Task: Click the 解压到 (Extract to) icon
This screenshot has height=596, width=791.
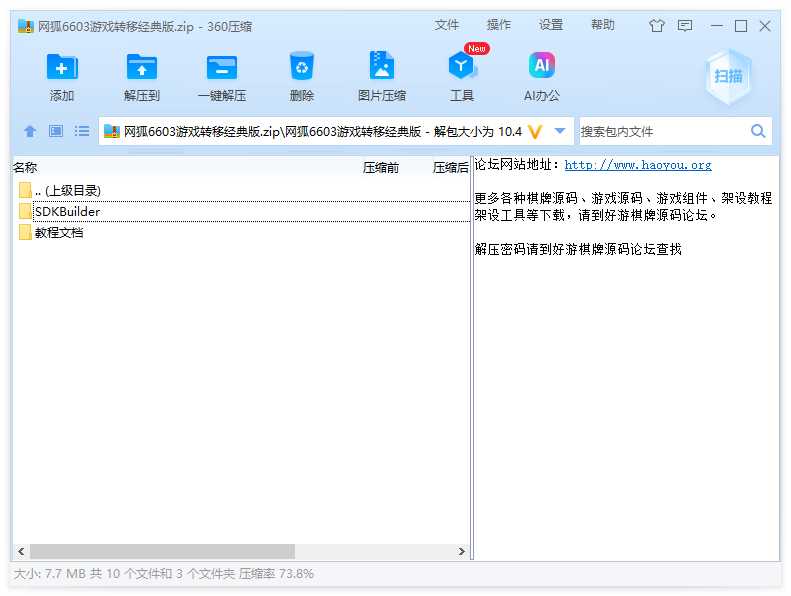Action: [142, 67]
